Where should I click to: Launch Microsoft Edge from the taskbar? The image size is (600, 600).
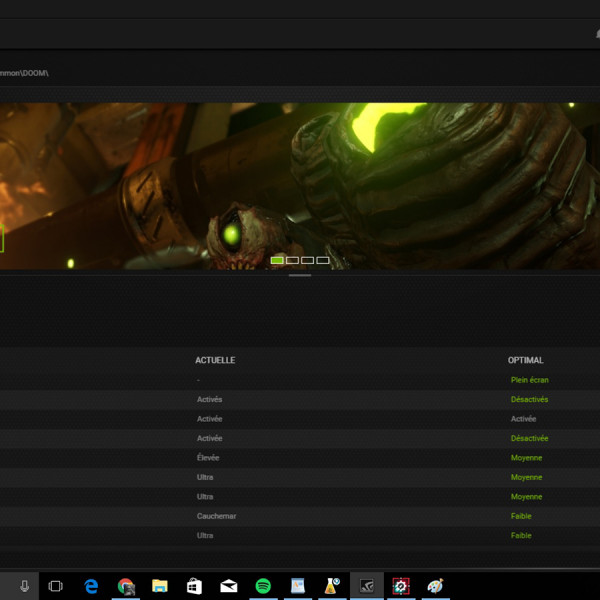[x=91, y=586]
